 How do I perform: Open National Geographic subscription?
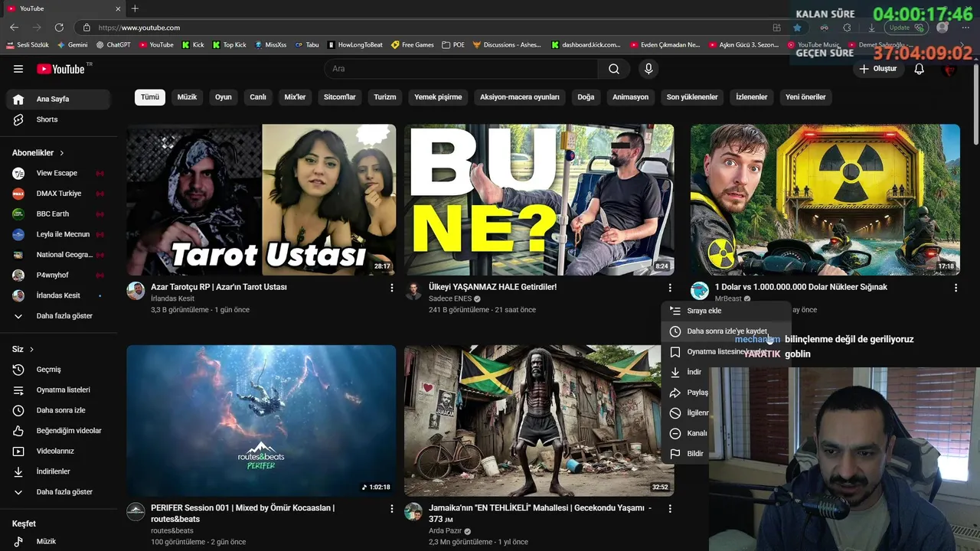[58, 255]
